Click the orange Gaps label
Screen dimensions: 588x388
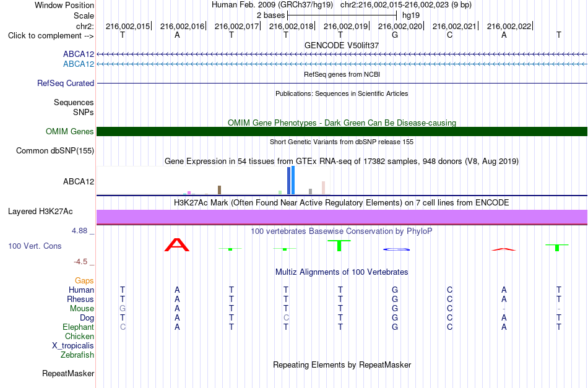[84, 281]
